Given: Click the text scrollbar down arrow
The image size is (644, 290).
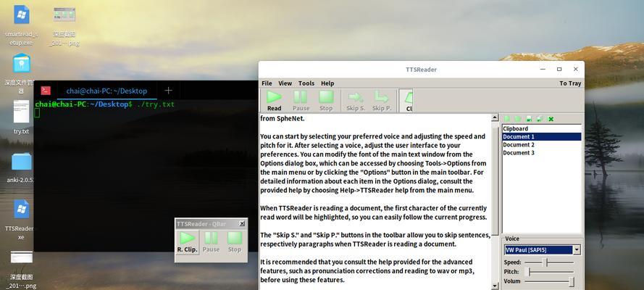Looking at the screenshot, I should [x=495, y=286].
